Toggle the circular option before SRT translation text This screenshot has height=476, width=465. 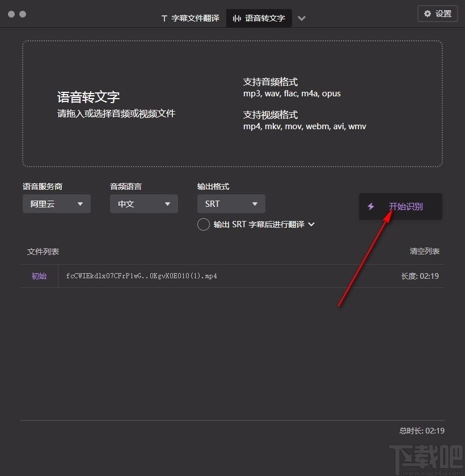(x=203, y=224)
